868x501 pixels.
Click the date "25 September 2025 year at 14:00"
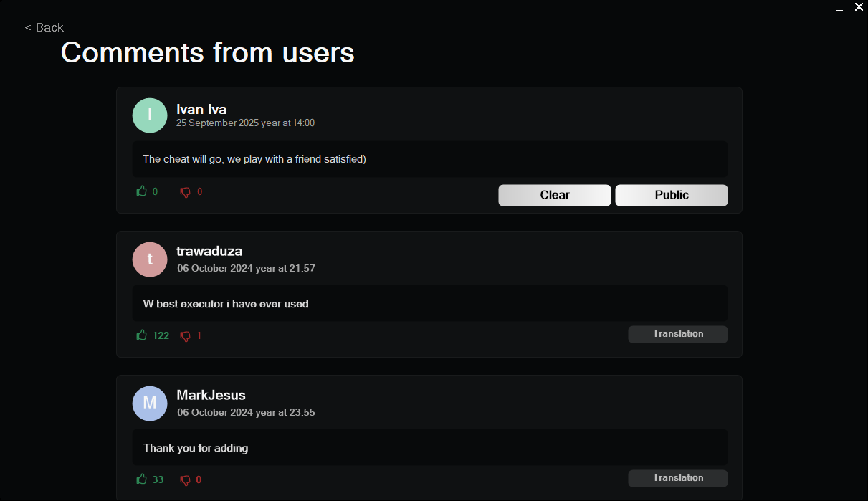(246, 123)
